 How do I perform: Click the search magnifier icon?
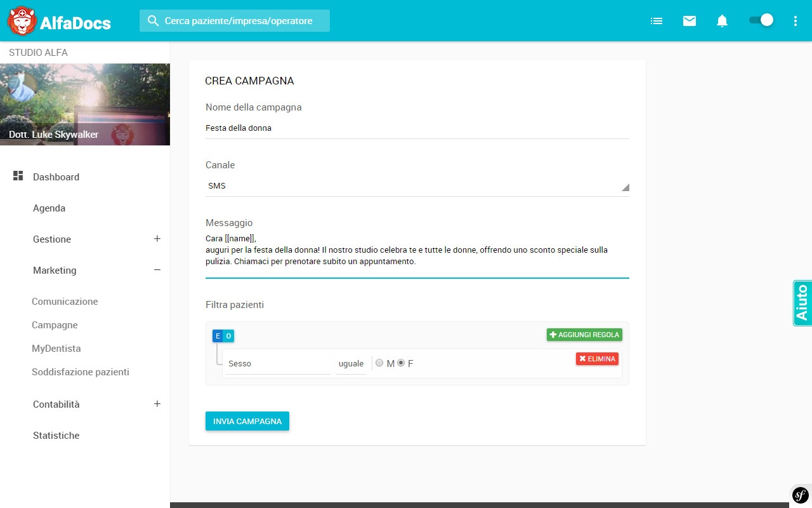point(153,21)
